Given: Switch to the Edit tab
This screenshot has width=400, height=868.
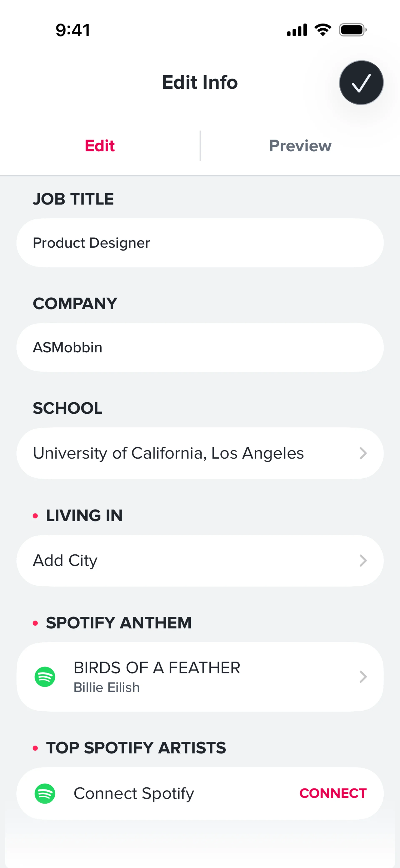Looking at the screenshot, I should 100,146.
